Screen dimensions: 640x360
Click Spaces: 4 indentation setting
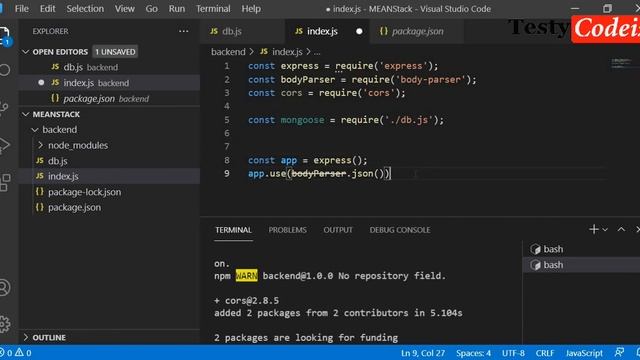[x=473, y=353]
